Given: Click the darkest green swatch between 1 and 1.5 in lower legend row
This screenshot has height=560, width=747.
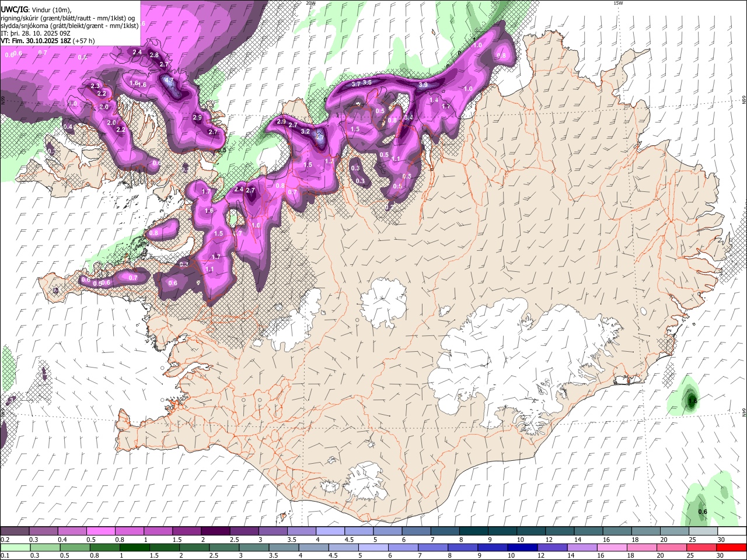Looking at the screenshot, I should [135, 547].
